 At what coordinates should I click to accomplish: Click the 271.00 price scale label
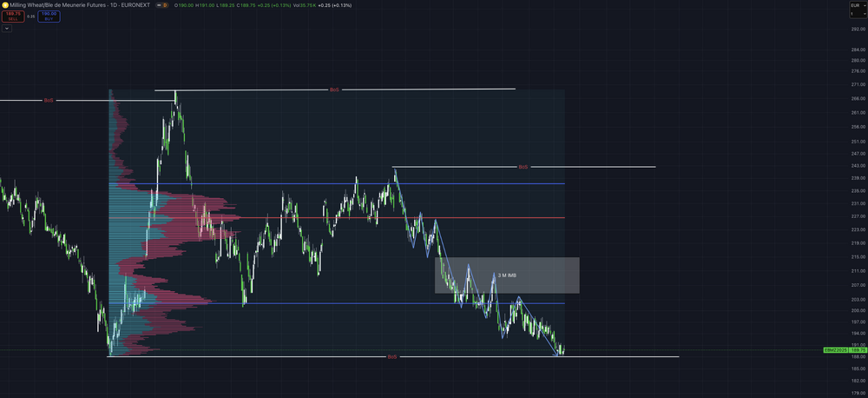click(858, 84)
